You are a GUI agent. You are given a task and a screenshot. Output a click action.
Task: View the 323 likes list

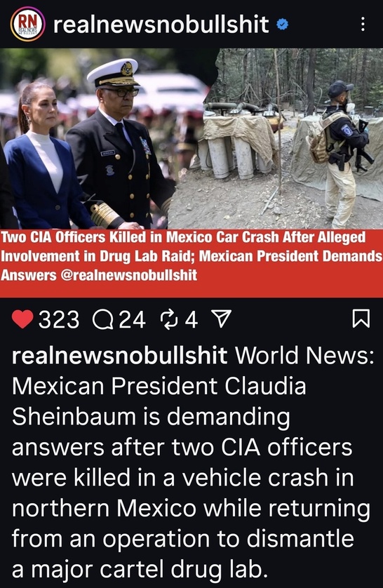point(59,319)
